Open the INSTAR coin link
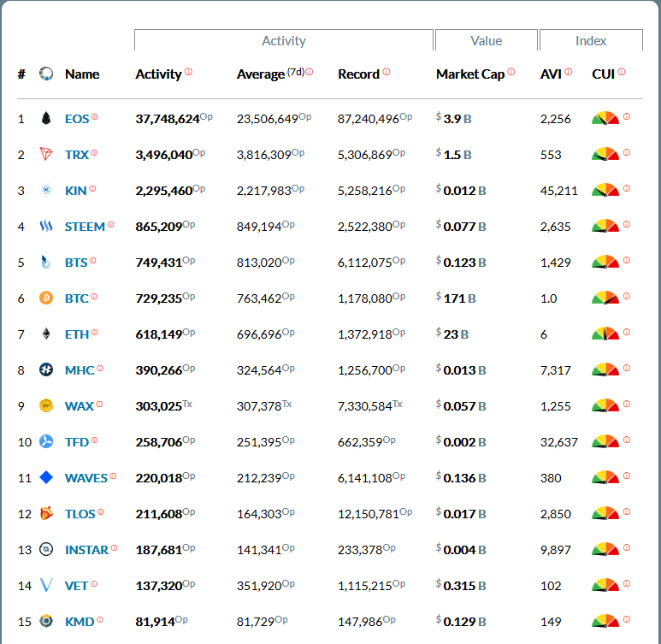 (x=86, y=550)
